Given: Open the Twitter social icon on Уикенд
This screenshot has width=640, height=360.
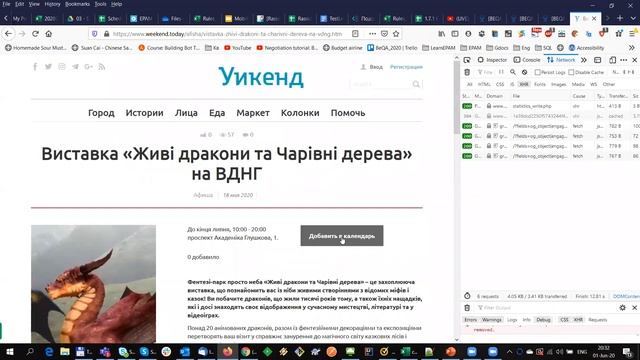Looking at the screenshot, I should (x=48, y=67).
